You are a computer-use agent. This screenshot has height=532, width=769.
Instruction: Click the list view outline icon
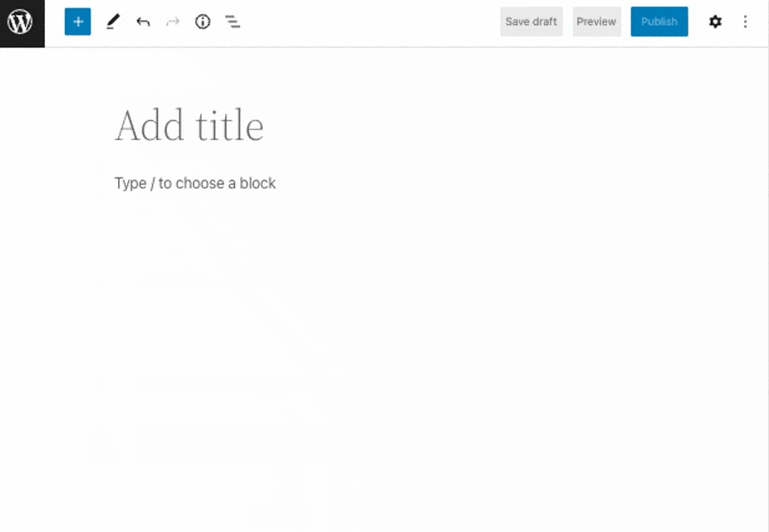233,22
